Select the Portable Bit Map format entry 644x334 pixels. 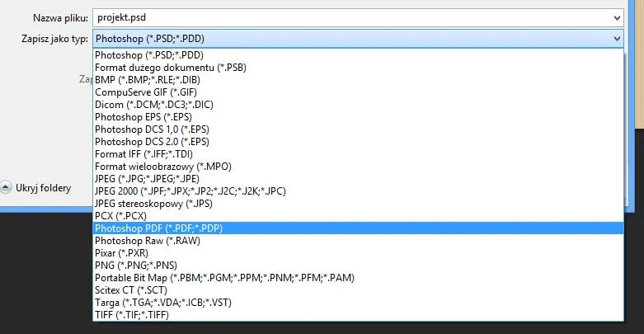pyautogui.click(x=358, y=278)
